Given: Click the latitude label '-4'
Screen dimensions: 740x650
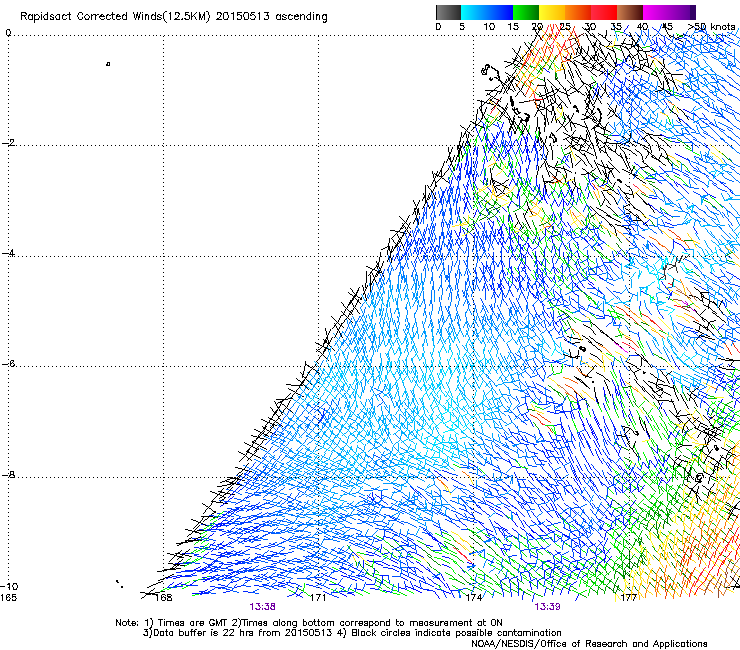Looking at the screenshot, I should (x=8, y=253).
